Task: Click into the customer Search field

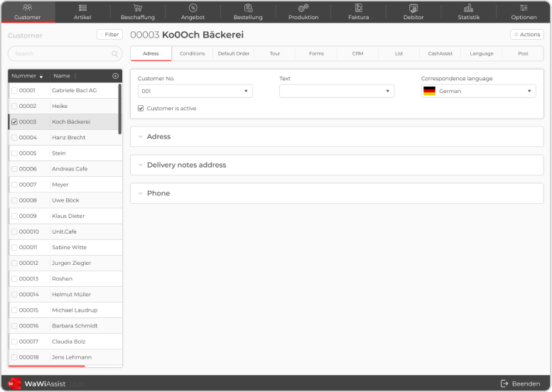Action: pyautogui.click(x=65, y=54)
